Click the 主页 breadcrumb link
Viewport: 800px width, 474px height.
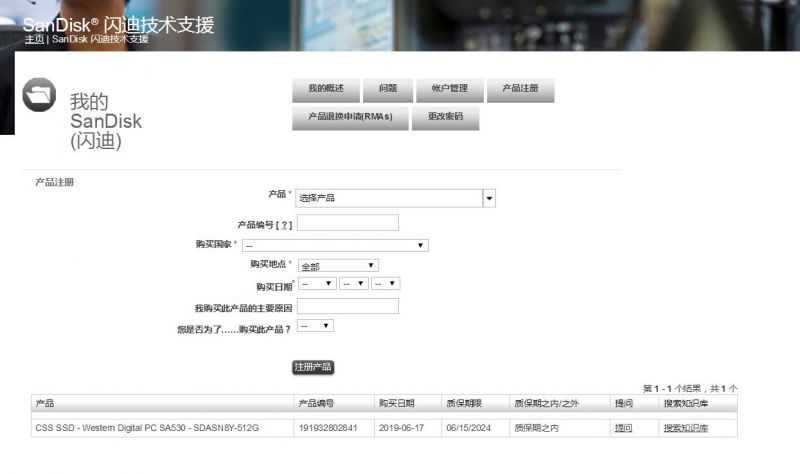pos(34,39)
